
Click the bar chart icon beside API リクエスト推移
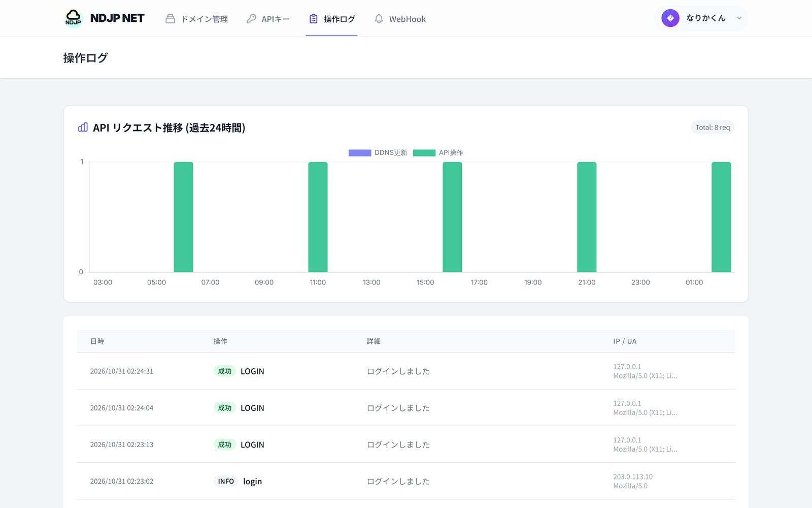pyautogui.click(x=83, y=127)
